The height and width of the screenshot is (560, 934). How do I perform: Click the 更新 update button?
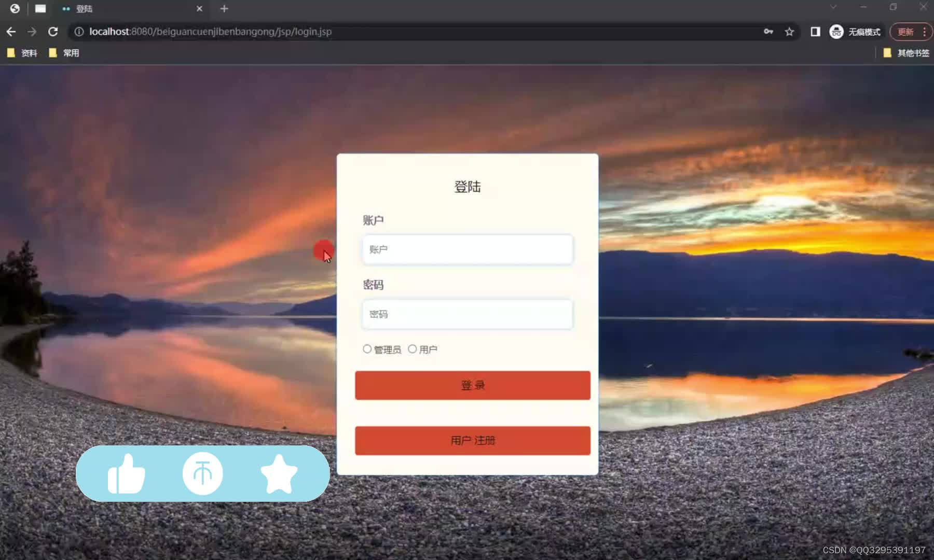[x=905, y=32]
